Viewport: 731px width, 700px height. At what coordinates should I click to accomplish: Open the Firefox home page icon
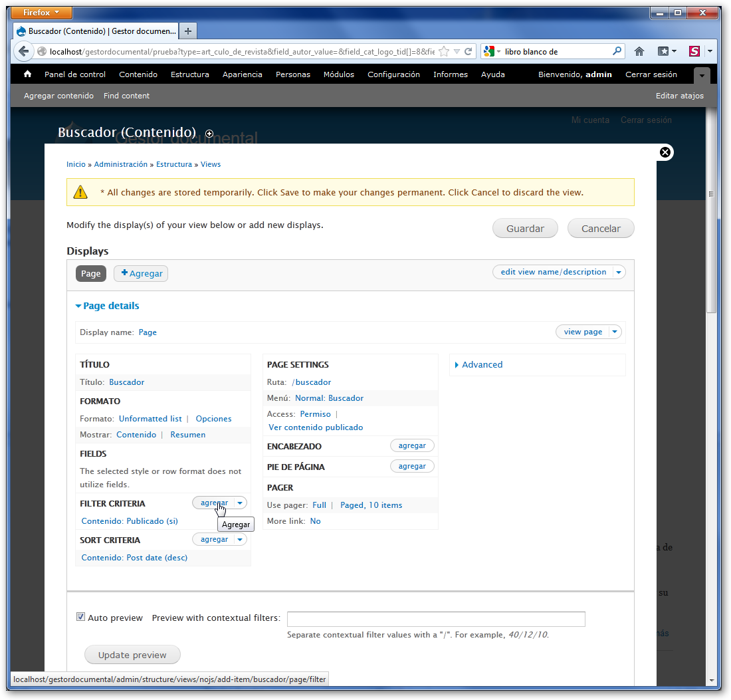[639, 51]
